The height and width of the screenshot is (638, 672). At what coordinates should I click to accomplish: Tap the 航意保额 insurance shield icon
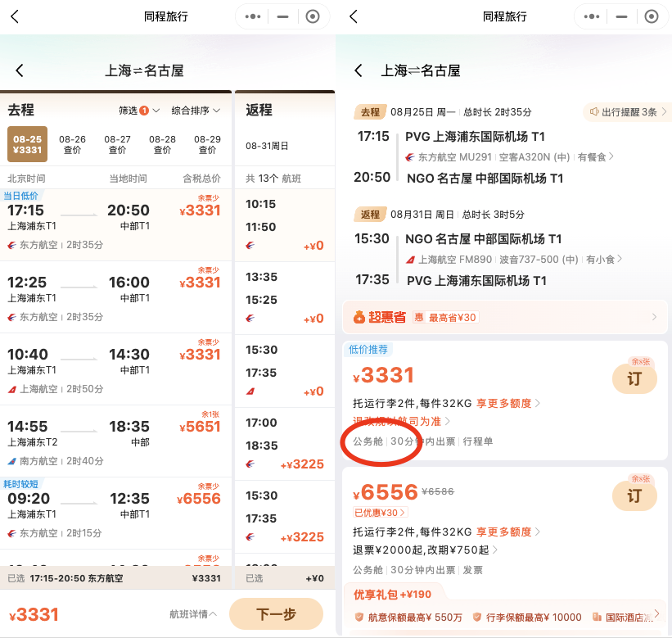pyautogui.click(x=359, y=617)
